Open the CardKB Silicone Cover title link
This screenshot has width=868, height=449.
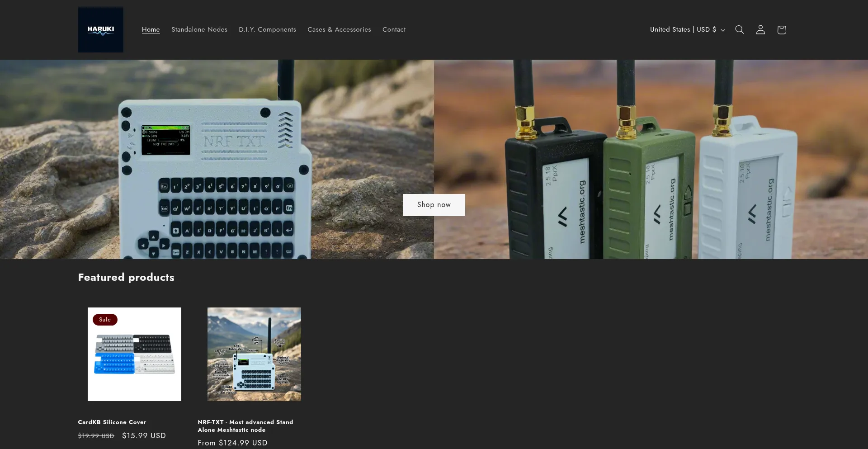click(x=112, y=422)
